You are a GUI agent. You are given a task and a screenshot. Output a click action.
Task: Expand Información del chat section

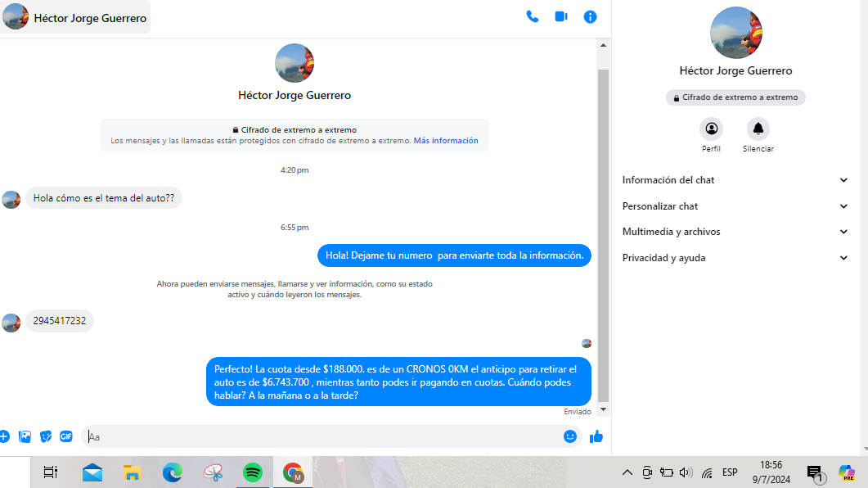[735, 180]
